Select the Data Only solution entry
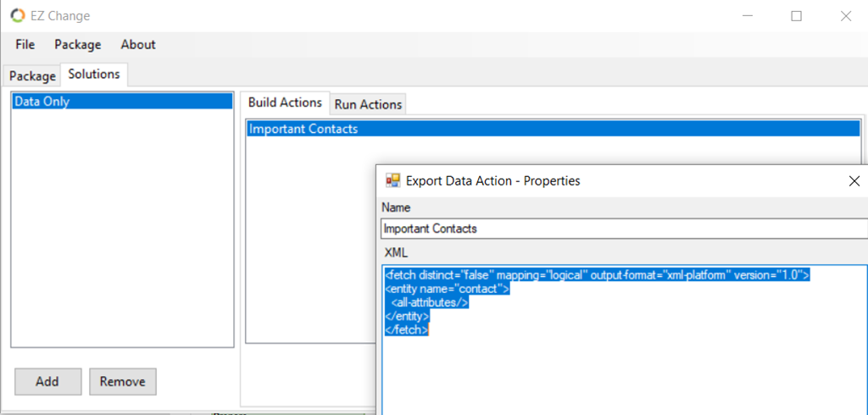868x415 pixels. (122, 102)
